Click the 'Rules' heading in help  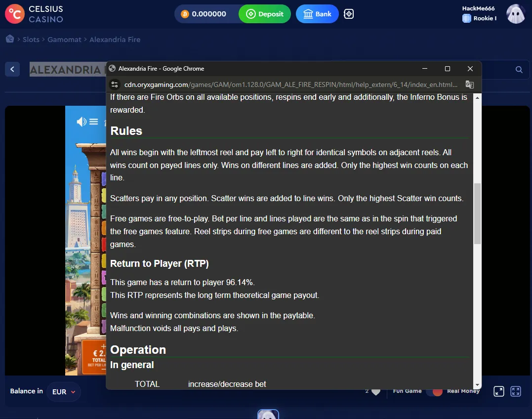pyautogui.click(x=126, y=131)
